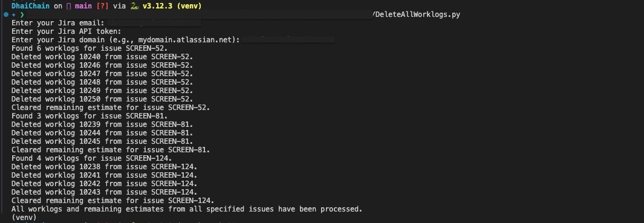The image size is (644, 223).
Task: Click the blue command status dot
Action: tap(6, 15)
